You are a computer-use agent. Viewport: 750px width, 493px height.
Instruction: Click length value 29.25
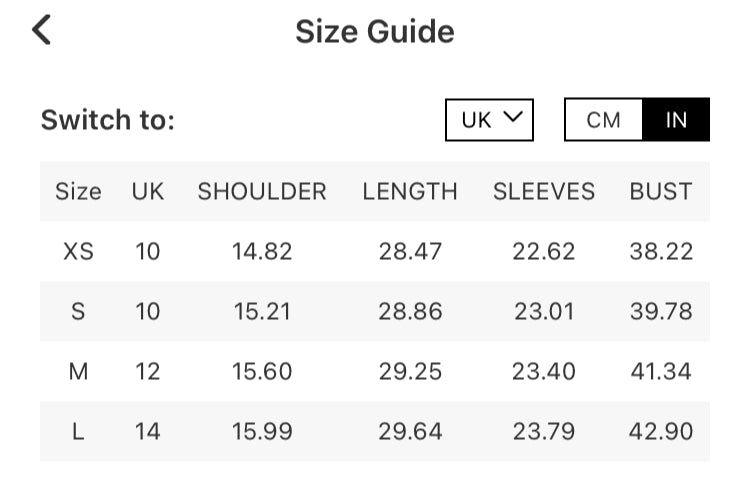point(410,372)
